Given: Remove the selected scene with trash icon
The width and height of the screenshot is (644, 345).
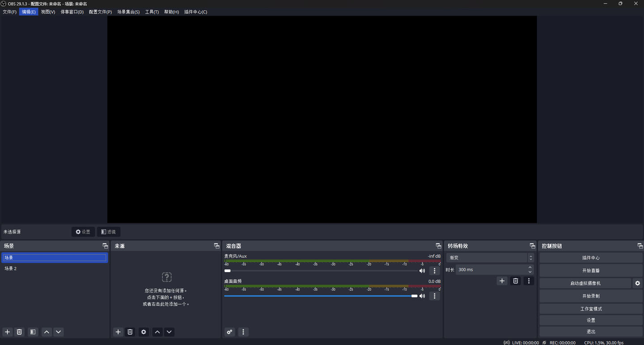Looking at the screenshot, I should [19, 332].
